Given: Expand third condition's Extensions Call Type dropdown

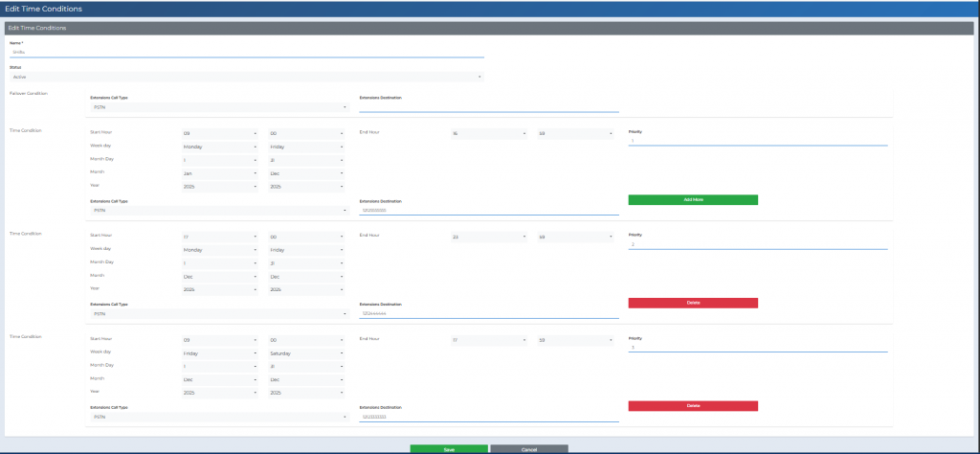Looking at the screenshot, I should tap(217, 417).
